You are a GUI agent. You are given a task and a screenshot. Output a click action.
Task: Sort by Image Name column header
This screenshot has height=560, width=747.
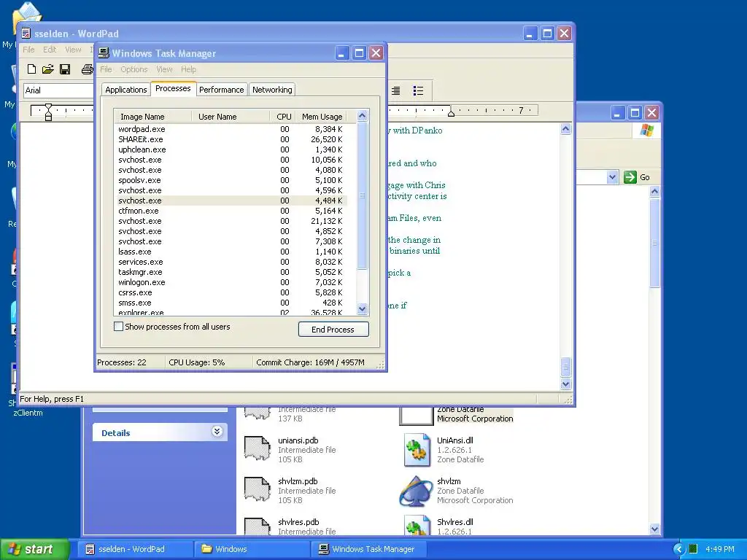[x=152, y=116]
